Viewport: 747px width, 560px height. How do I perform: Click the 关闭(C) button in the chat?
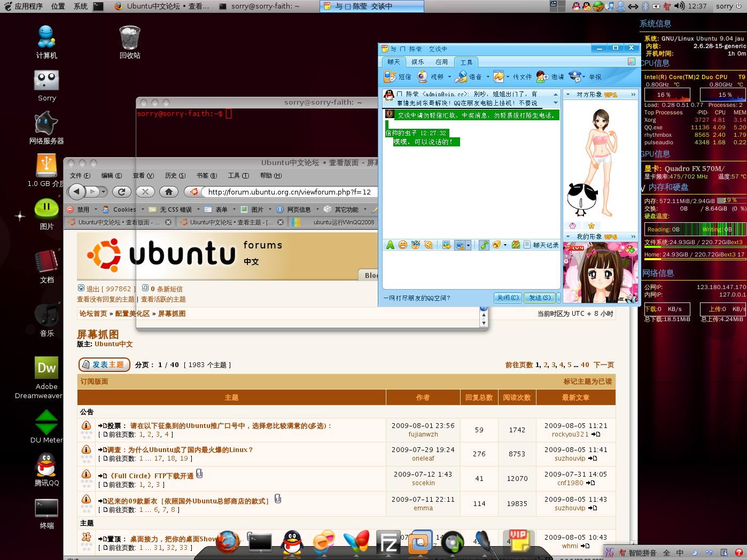pos(508,298)
